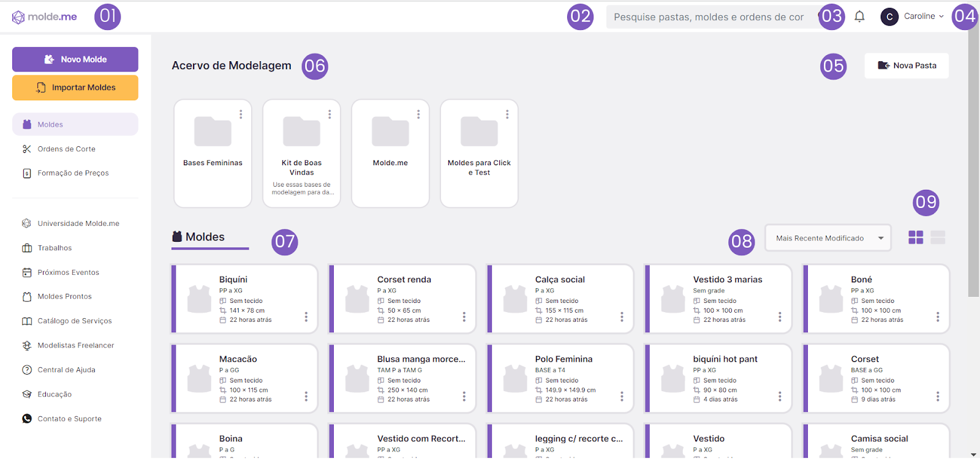Click the Biquíni garment thumbnail
This screenshot has width=980, height=459.
point(199,299)
